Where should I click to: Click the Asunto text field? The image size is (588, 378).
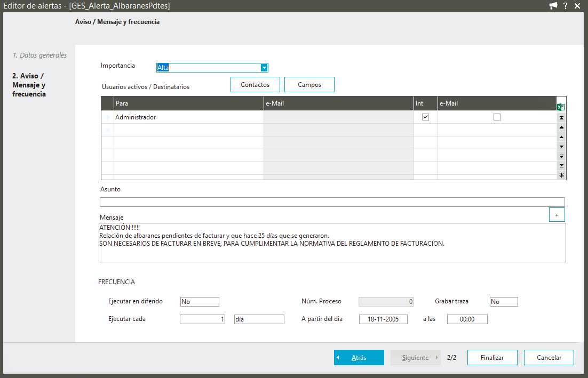(x=332, y=202)
